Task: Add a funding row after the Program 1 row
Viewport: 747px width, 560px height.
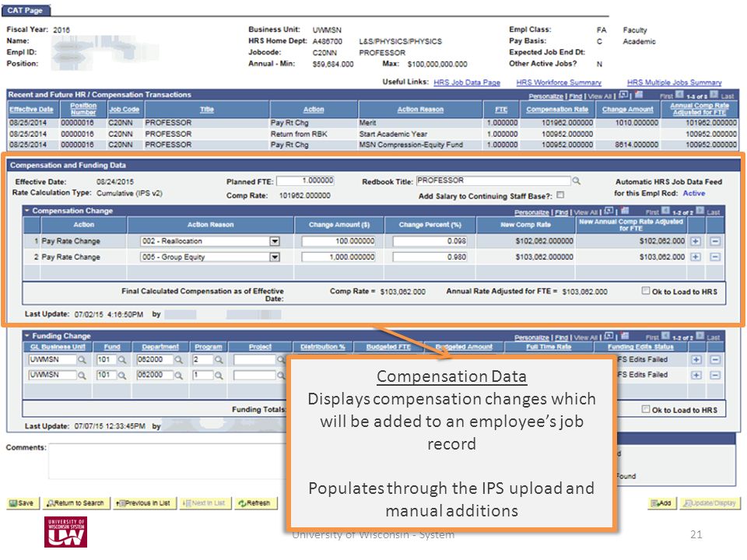Action: [696, 375]
